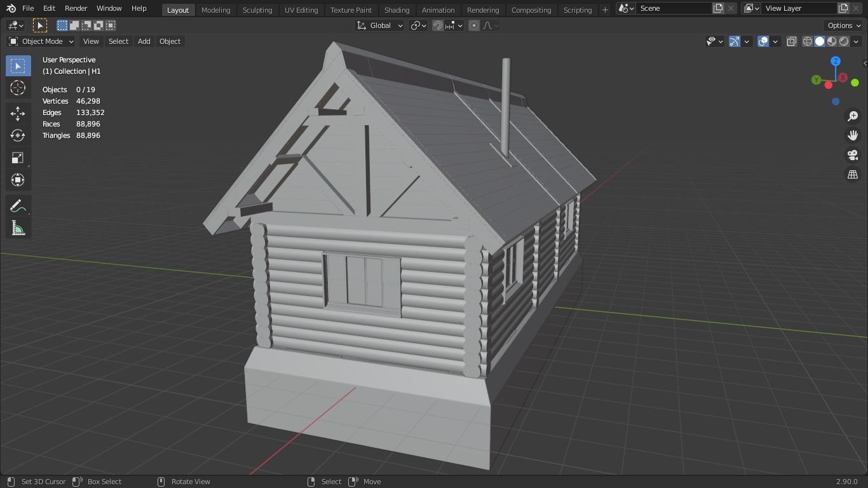Image resolution: width=868 pixels, height=488 pixels.
Task: Switch to Solid viewport shading
Action: click(x=820, y=41)
